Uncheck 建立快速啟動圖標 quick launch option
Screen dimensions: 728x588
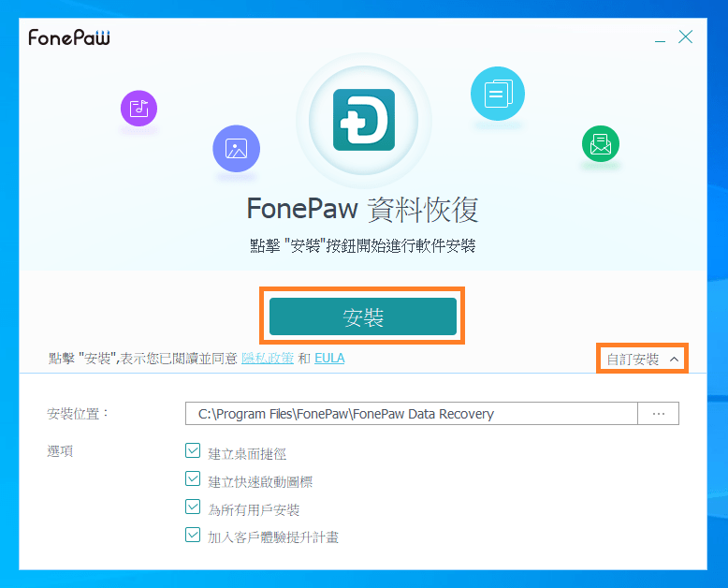point(193,478)
